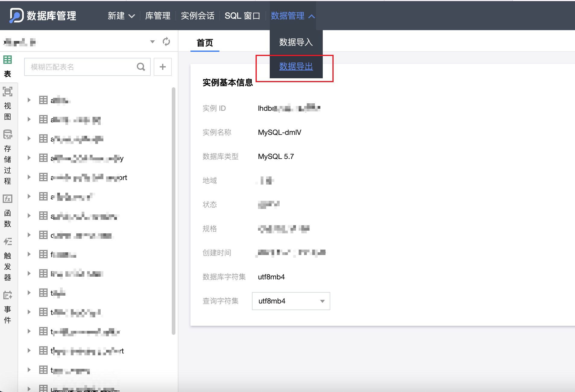Viewport: 575px width, 392px height.
Task: Click a table icon in the tree list
Action: (43, 100)
